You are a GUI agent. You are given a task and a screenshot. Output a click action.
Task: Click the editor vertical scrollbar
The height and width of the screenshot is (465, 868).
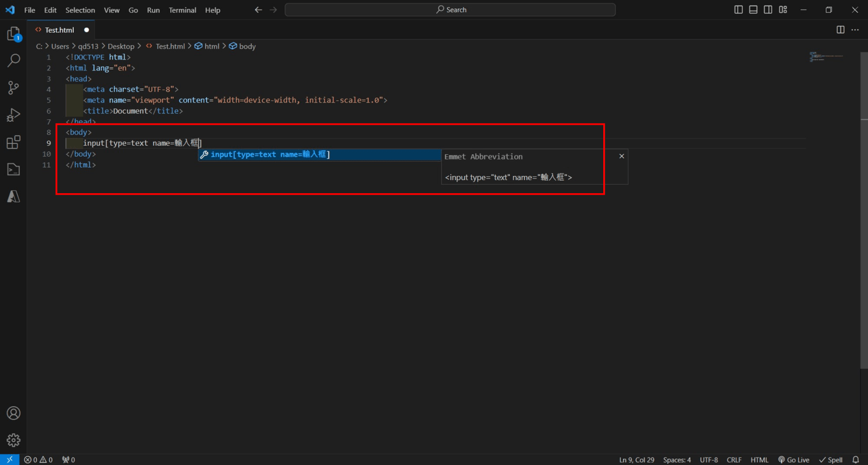click(x=864, y=211)
